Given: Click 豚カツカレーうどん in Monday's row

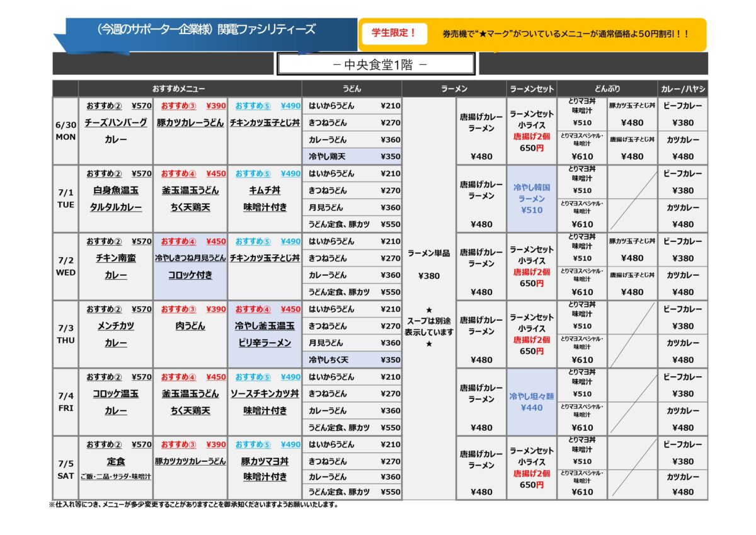Looking at the screenshot, I should point(190,123).
